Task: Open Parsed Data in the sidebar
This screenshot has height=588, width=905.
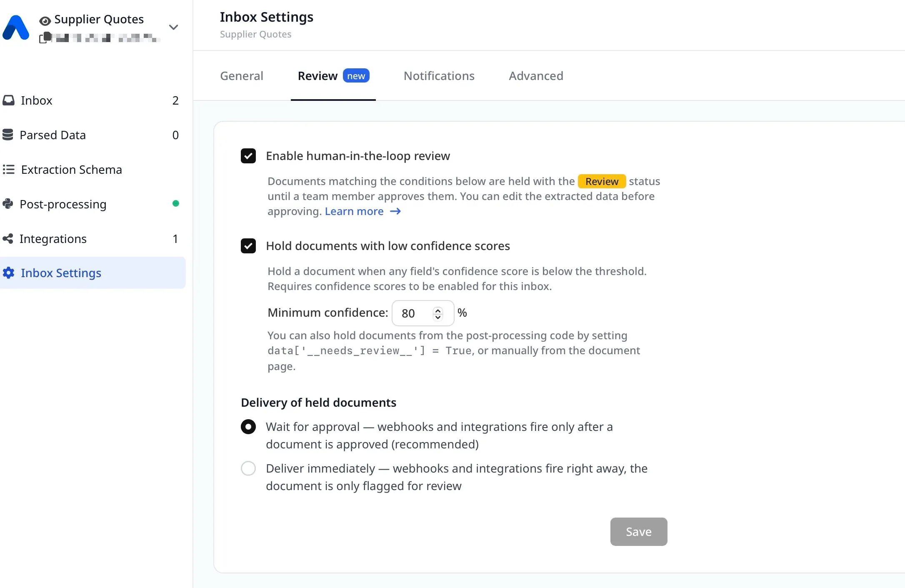Action: [x=92, y=135]
